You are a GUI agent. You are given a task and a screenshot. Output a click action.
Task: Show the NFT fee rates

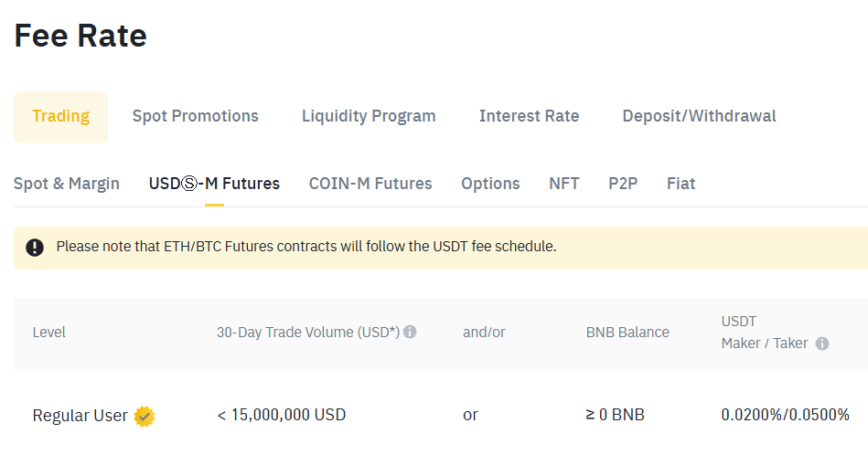(x=563, y=184)
